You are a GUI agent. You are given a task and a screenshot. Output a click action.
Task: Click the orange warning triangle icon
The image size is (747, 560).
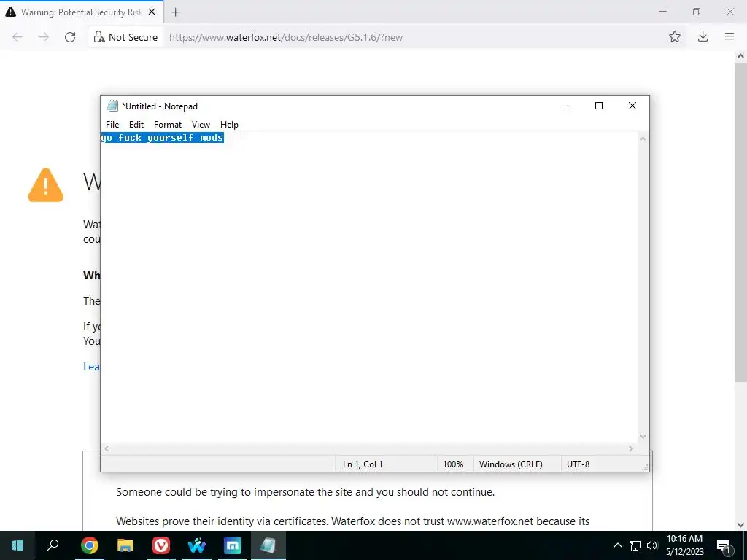pyautogui.click(x=46, y=185)
